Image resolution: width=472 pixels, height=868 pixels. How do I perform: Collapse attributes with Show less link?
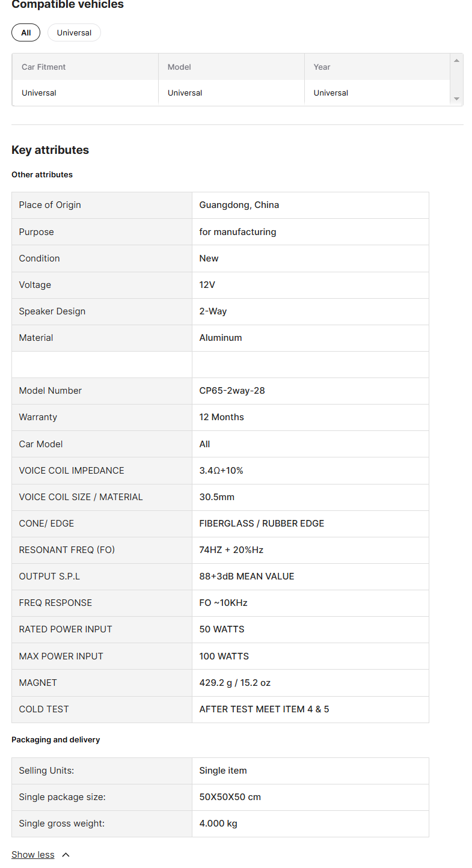click(33, 855)
